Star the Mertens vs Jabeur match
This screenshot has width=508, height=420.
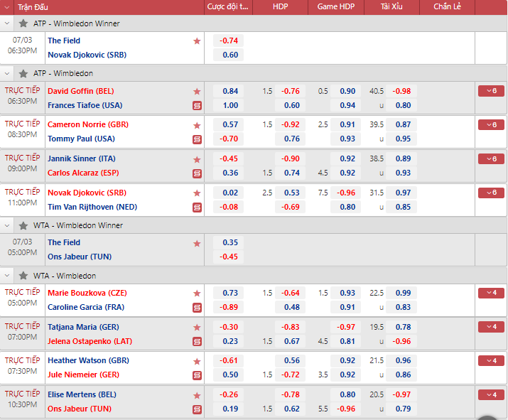(197, 395)
